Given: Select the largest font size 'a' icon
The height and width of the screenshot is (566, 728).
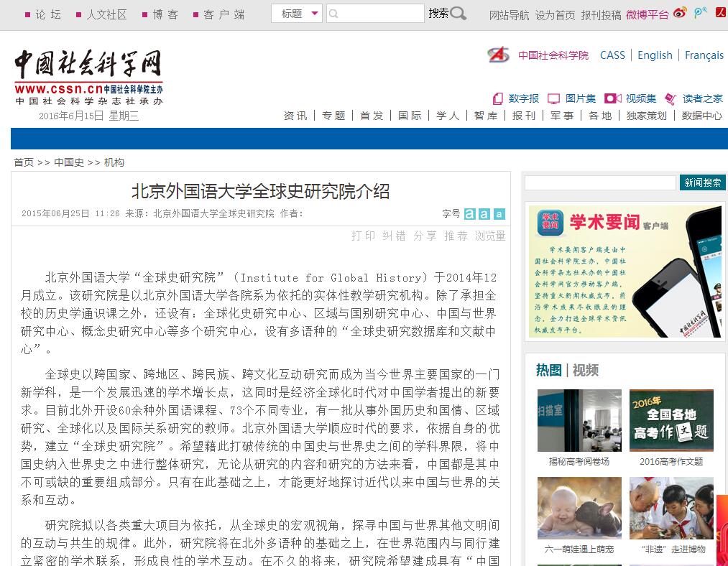Looking at the screenshot, I should [469, 214].
